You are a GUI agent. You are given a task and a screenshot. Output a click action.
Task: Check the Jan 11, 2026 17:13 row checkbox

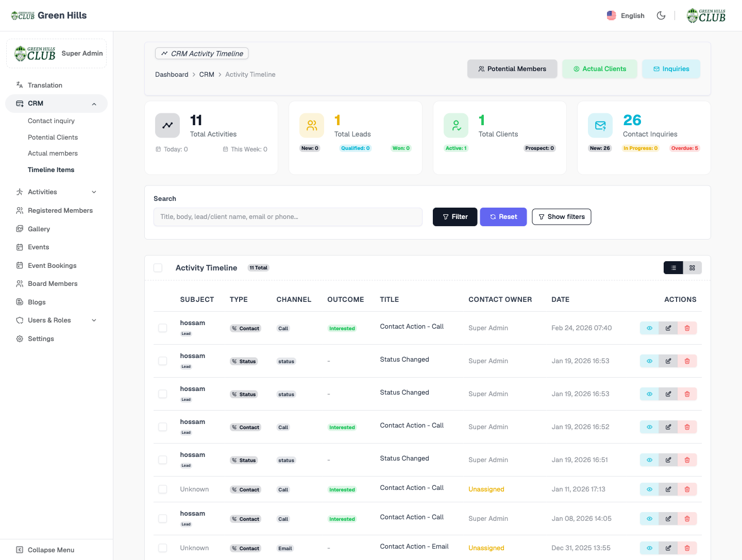tap(163, 489)
